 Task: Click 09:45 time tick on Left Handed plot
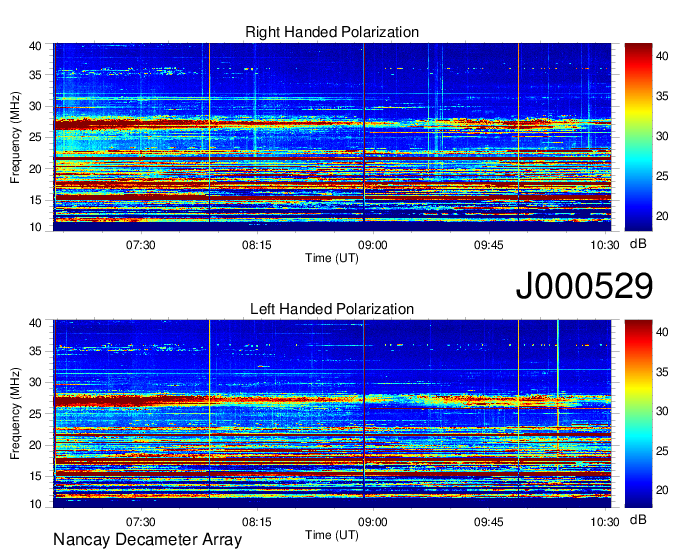coord(489,522)
